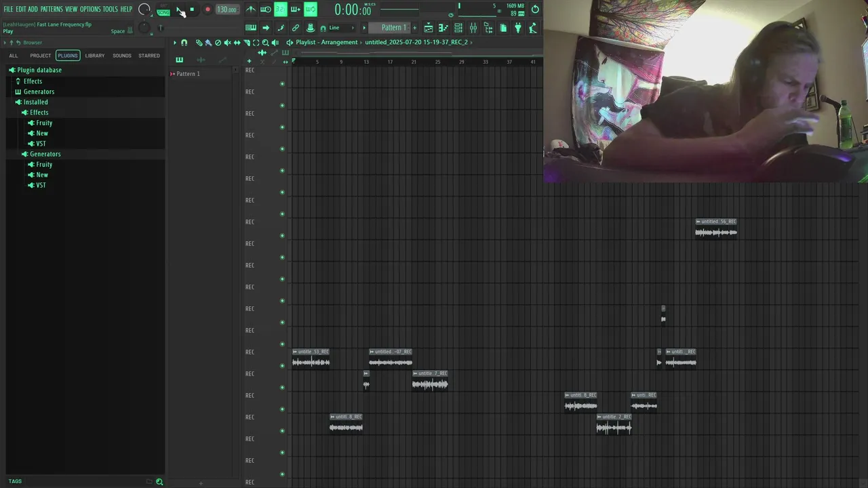Open the project picker icon
The height and width of the screenshot is (488, 868).
(x=503, y=28)
